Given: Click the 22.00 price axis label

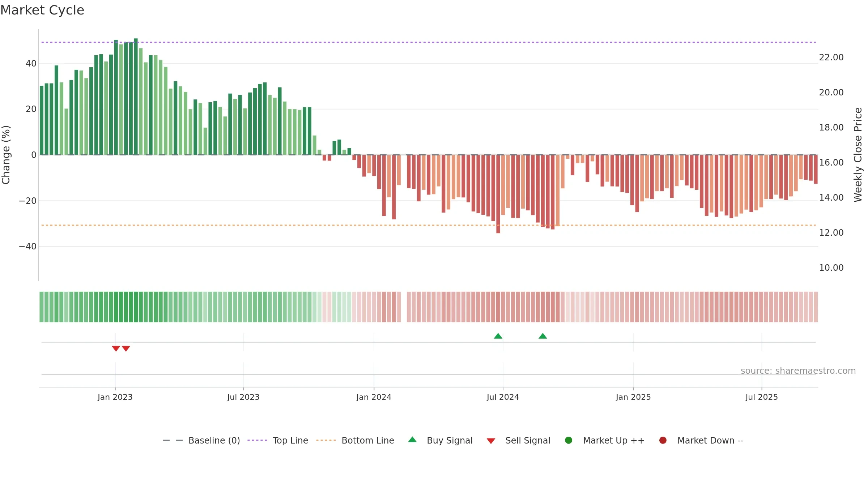Looking at the screenshot, I should 831,57.
